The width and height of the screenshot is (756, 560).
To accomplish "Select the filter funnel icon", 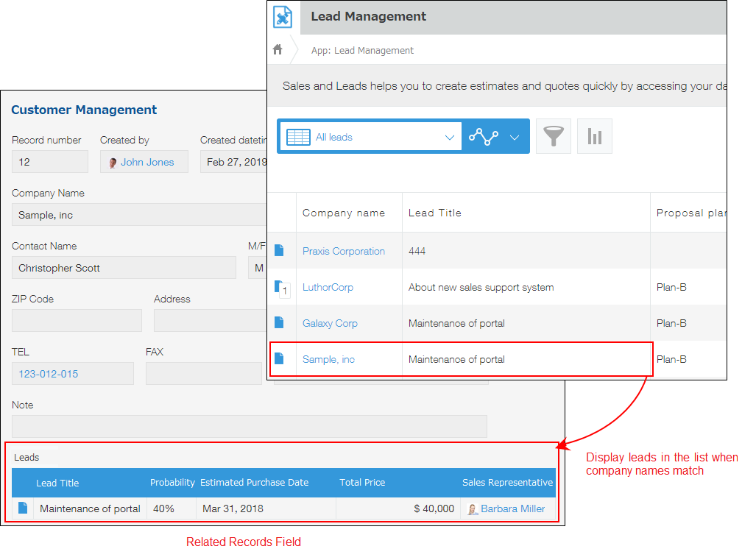I will [x=553, y=136].
